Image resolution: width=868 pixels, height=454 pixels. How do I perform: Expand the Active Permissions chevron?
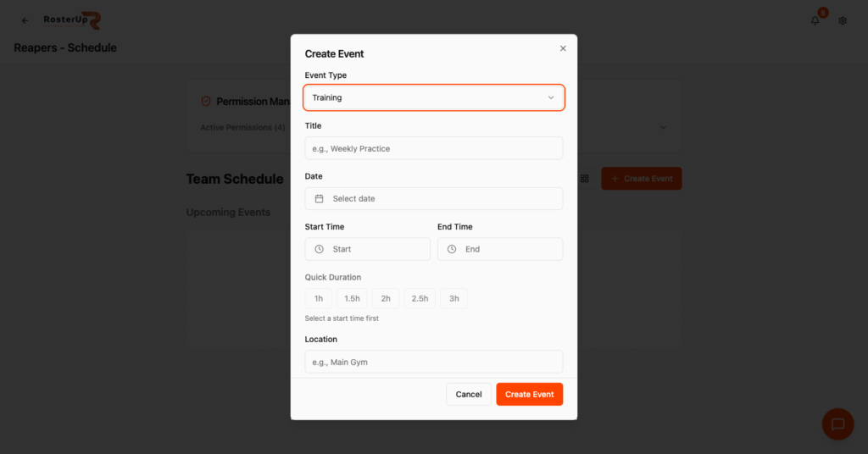click(x=663, y=128)
